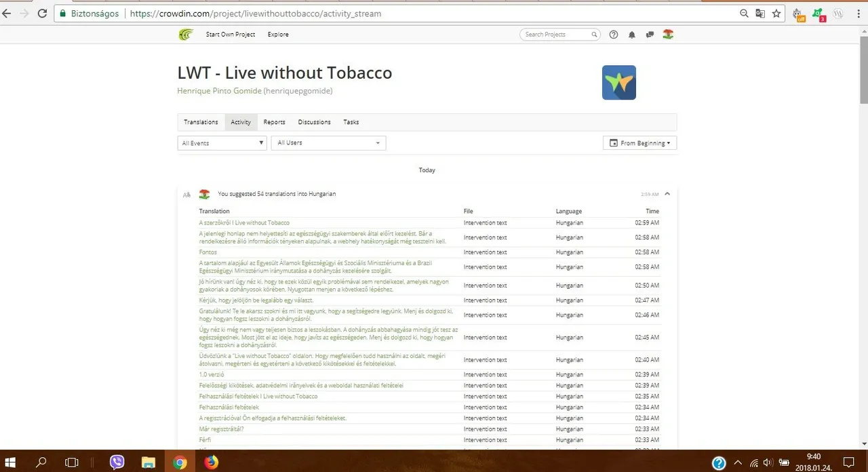Bookmark this page with the star icon
Viewport: 868px width, 472px height.
click(776, 13)
